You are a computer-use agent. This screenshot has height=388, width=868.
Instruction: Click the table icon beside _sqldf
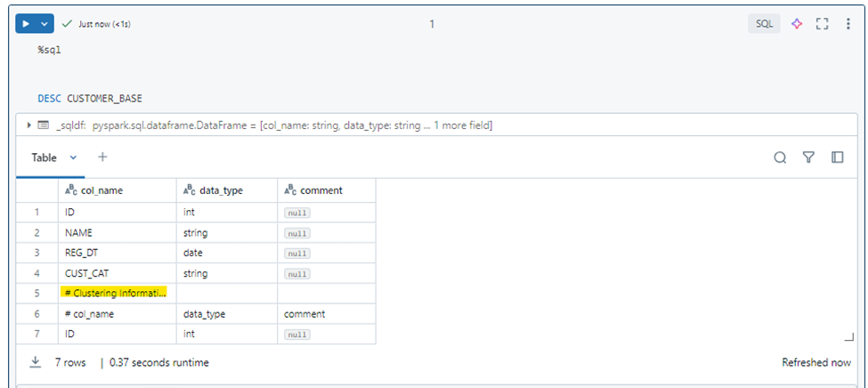click(44, 125)
